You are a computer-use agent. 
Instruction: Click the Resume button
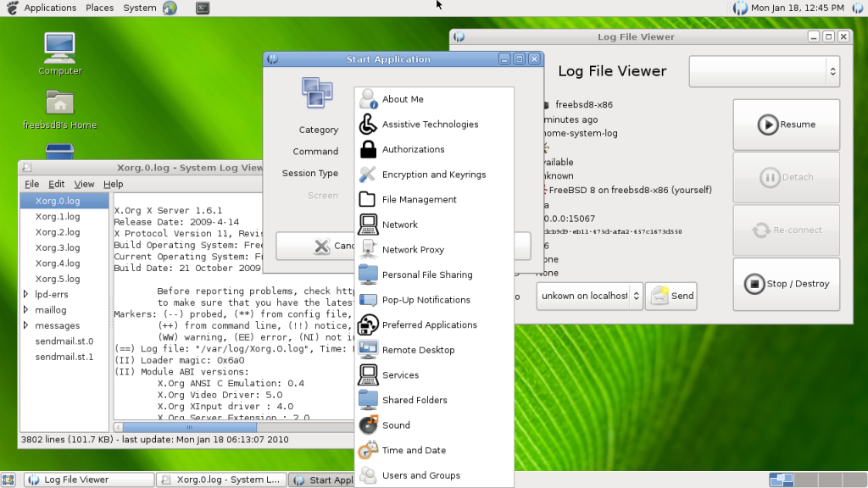point(786,125)
